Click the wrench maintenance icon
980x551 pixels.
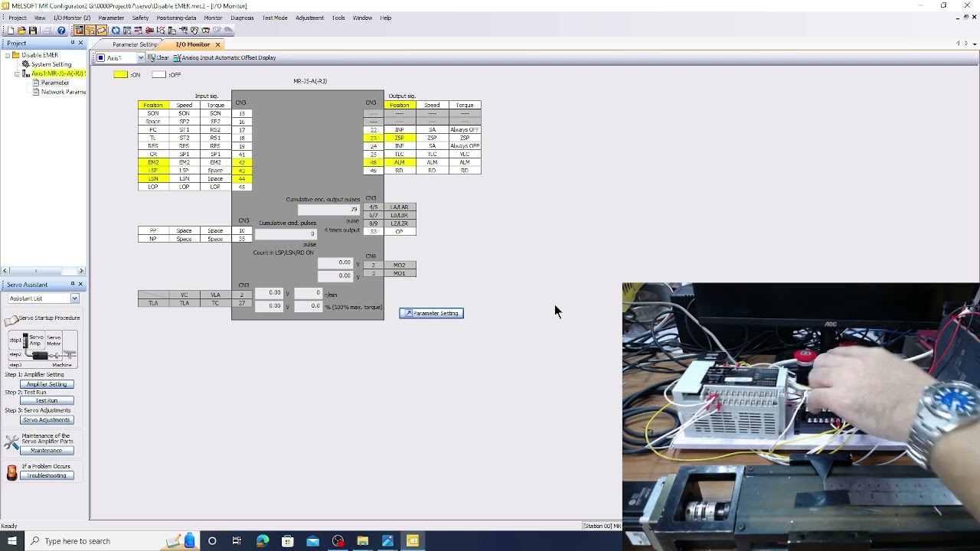[x=11, y=442]
